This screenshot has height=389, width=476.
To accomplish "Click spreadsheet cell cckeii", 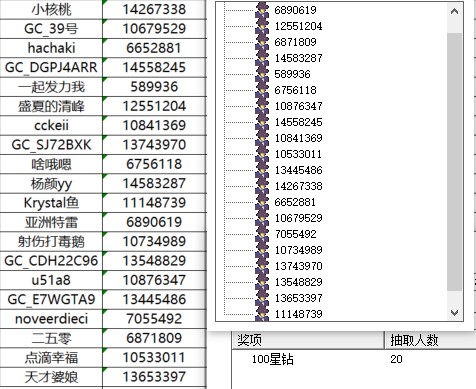I will (51, 125).
